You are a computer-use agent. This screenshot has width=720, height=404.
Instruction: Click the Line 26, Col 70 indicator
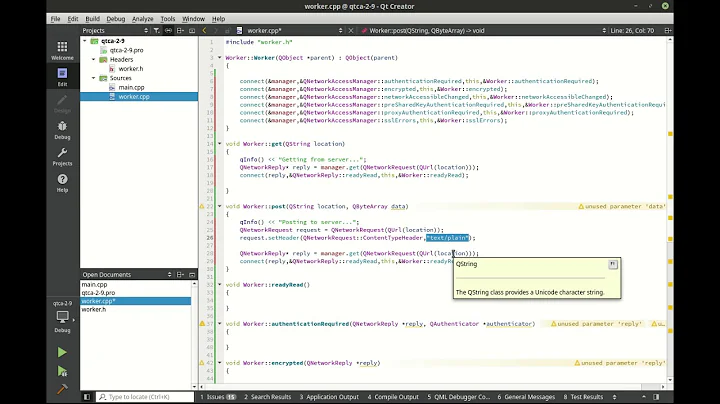click(x=632, y=30)
